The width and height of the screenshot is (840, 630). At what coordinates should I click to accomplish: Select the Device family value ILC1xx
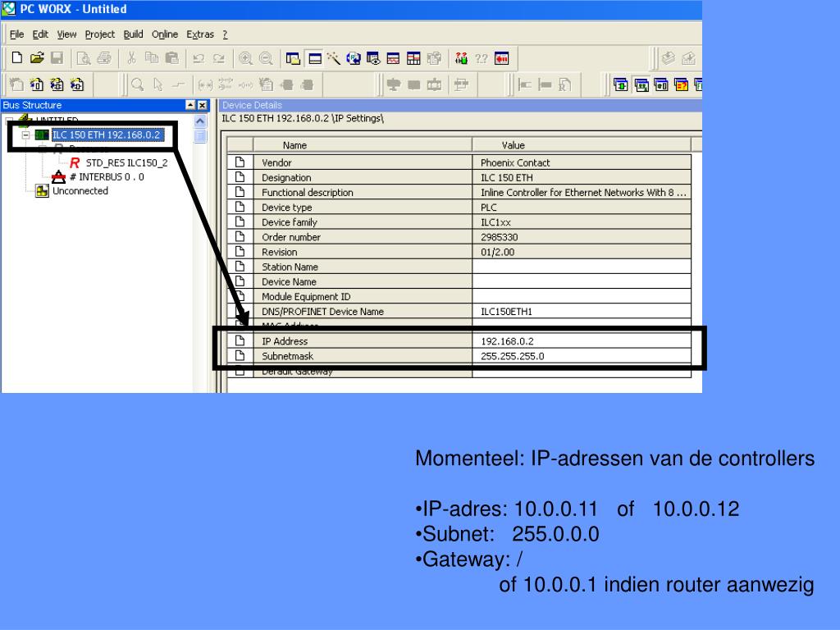582,222
